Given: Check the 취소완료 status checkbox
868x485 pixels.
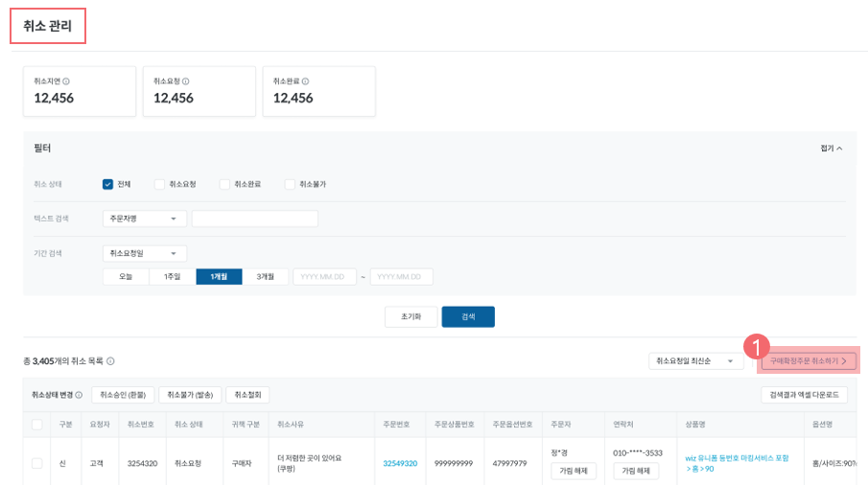Looking at the screenshot, I should click(x=224, y=184).
